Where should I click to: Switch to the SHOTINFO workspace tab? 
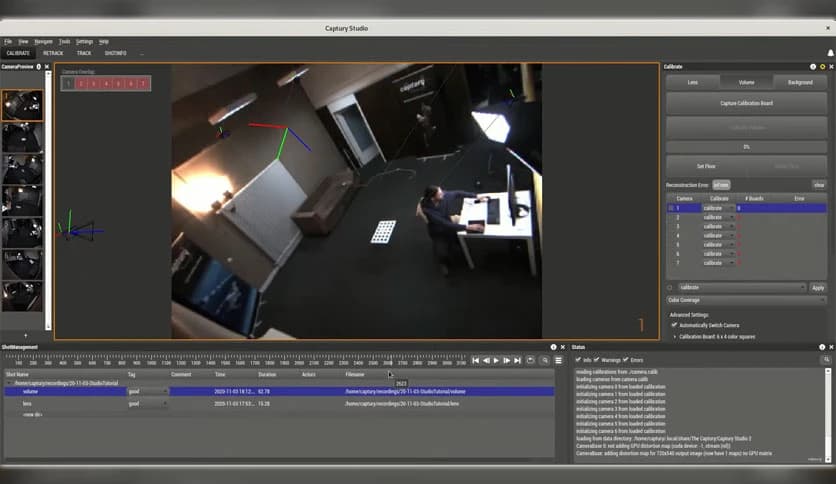(115, 53)
